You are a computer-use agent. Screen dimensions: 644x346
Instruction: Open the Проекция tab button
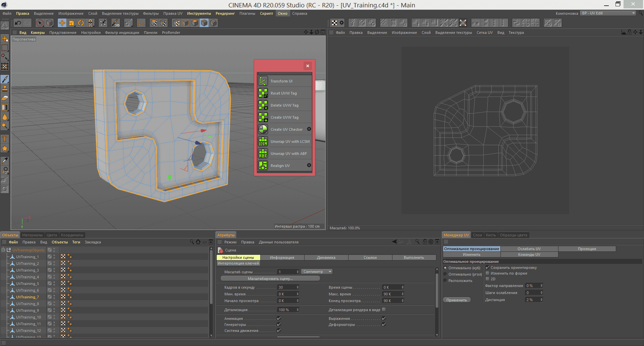click(x=587, y=249)
